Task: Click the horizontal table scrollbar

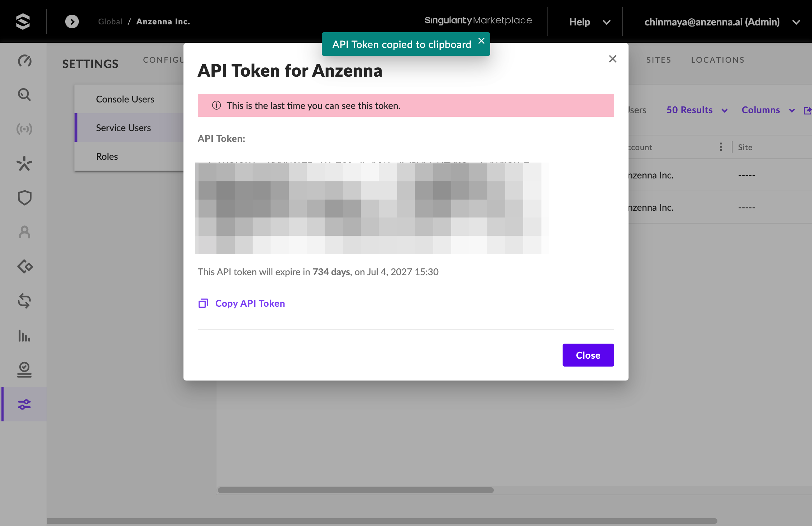Action: pos(355,490)
